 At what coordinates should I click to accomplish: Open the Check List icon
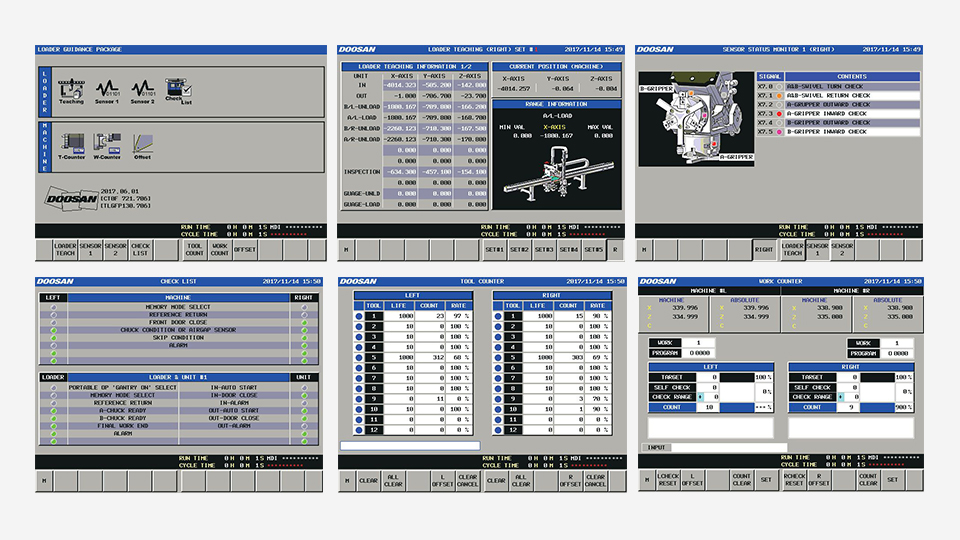point(175,90)
